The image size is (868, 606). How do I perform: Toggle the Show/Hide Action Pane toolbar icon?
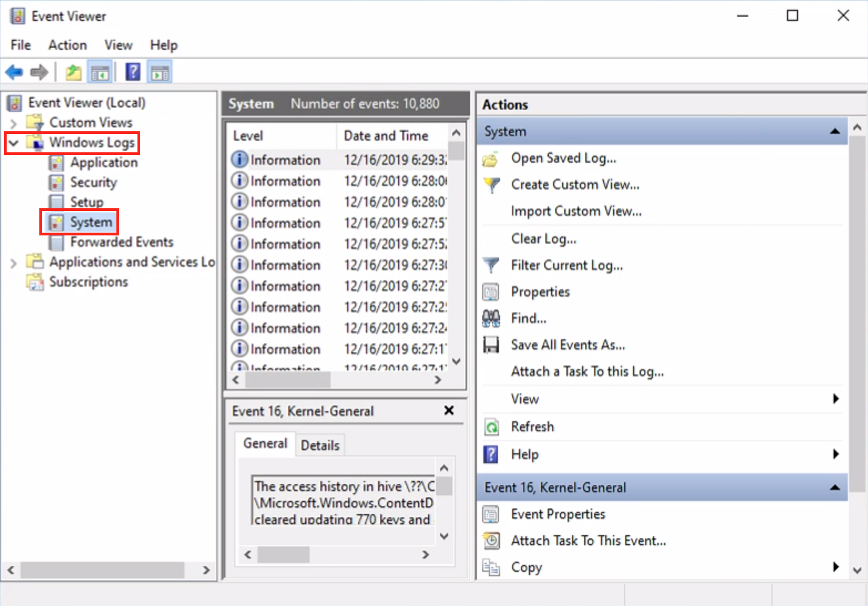160,72
